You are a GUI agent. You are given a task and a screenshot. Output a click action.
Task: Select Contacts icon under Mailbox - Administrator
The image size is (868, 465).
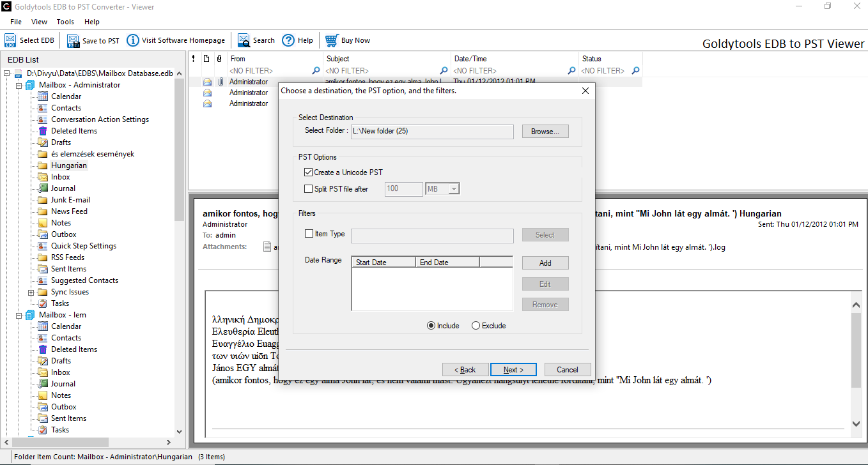[x=43, y=108]
